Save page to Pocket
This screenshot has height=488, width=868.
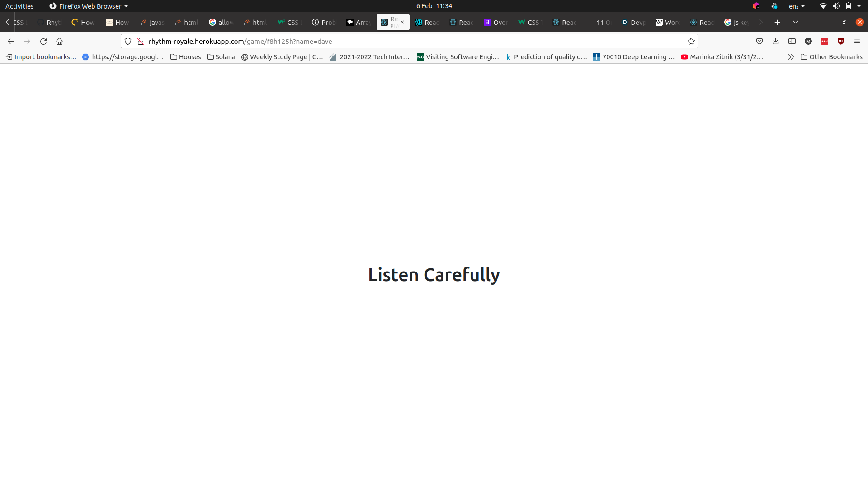coord(759,41)
